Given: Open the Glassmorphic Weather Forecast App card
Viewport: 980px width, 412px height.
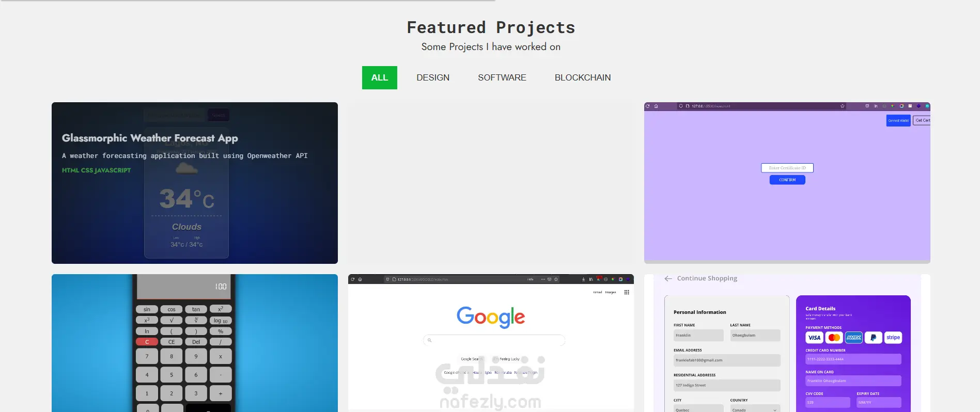Looking at the screenshot, I should [195, 183].
